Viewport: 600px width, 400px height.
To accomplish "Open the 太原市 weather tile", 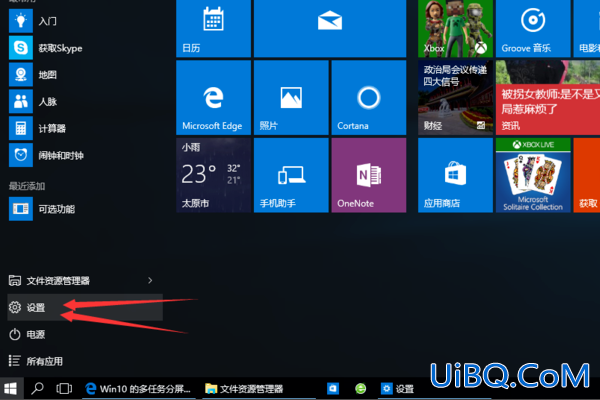I will click(x=213, y=175).
